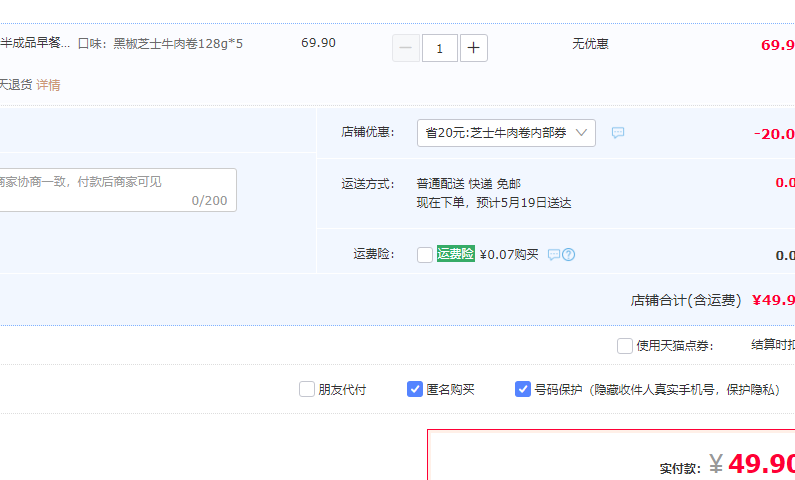The image size is (795, 480).
Task: Click the 半成品早餐 product title
Action: click(35, 43)
